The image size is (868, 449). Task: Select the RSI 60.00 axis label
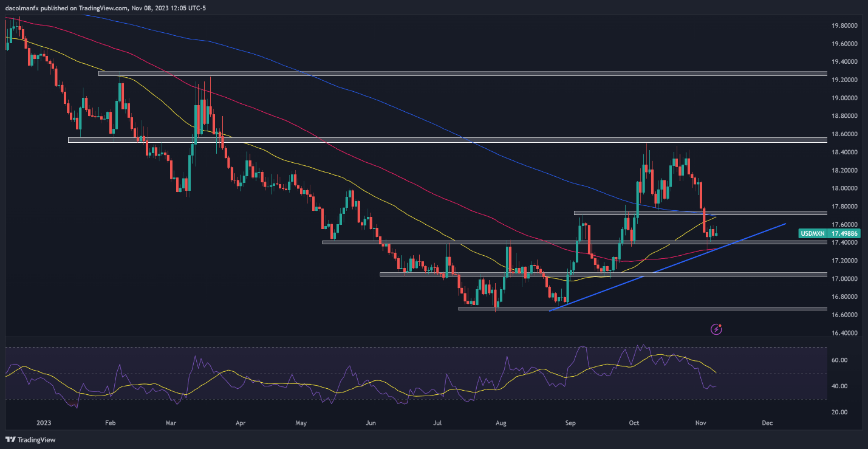coord(841,360)
